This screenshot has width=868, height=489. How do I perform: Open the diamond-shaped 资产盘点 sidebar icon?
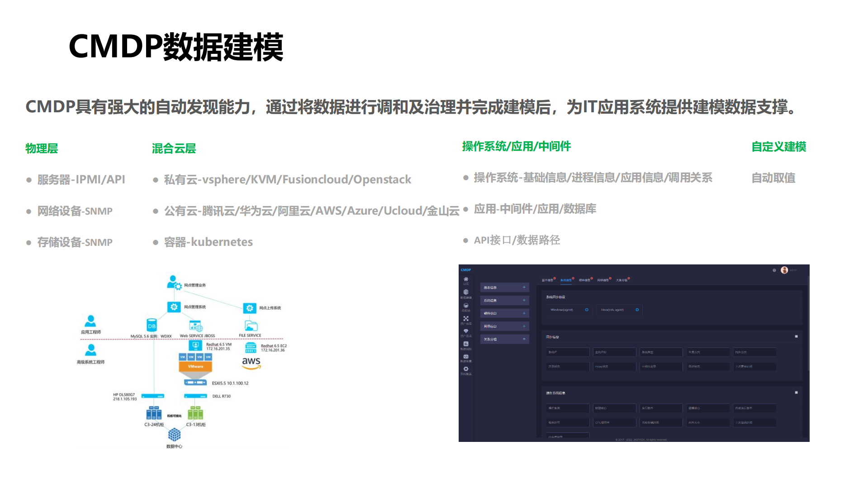[x=466, y=331]
